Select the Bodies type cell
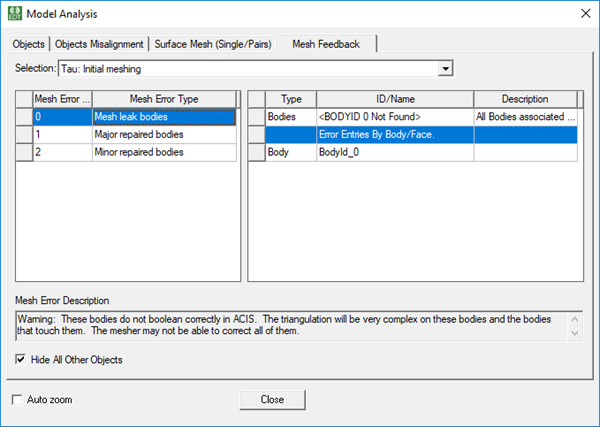 (291, 117)
